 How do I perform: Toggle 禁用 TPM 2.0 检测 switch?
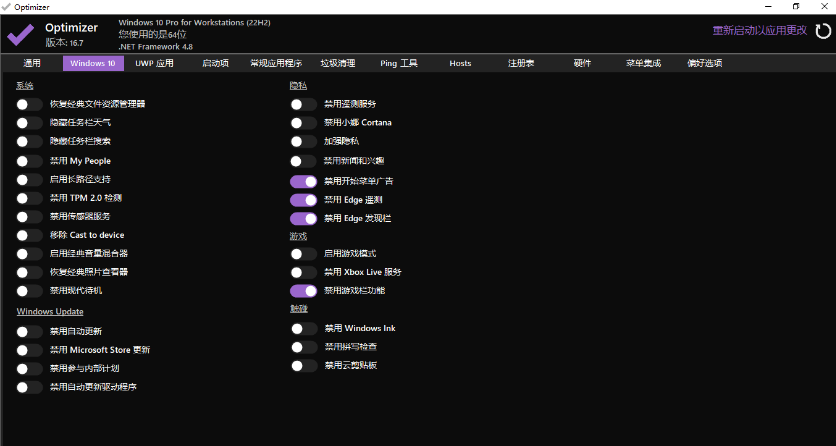click(x=30, y=198)
